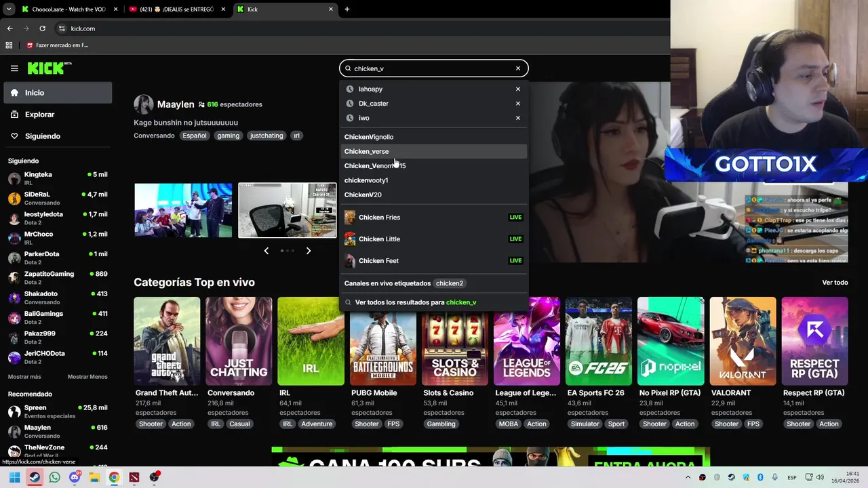868x488 pixels.
Task: Open Siguiendo in the sidebar
Action: (58, 136)
